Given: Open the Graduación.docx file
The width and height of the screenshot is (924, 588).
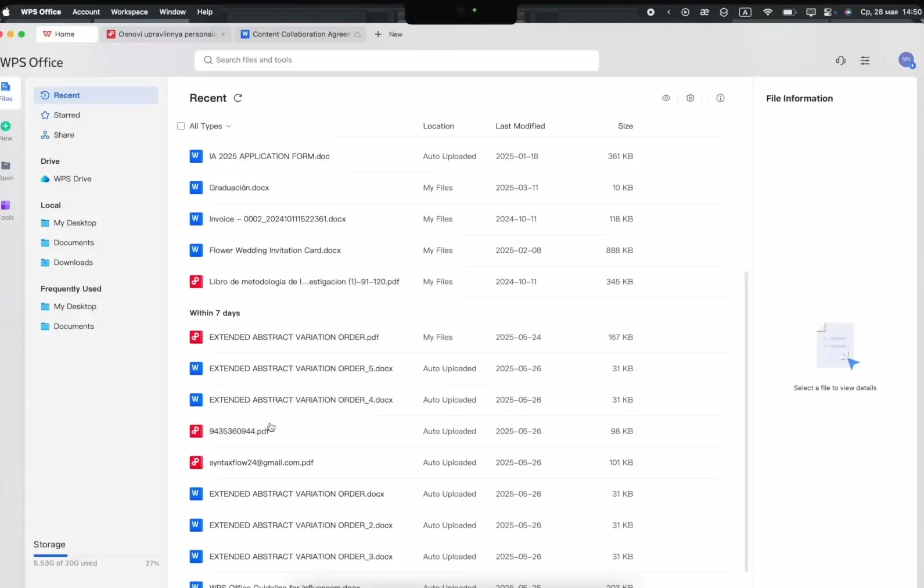Looking at the screenshot, I should (239, 188).
